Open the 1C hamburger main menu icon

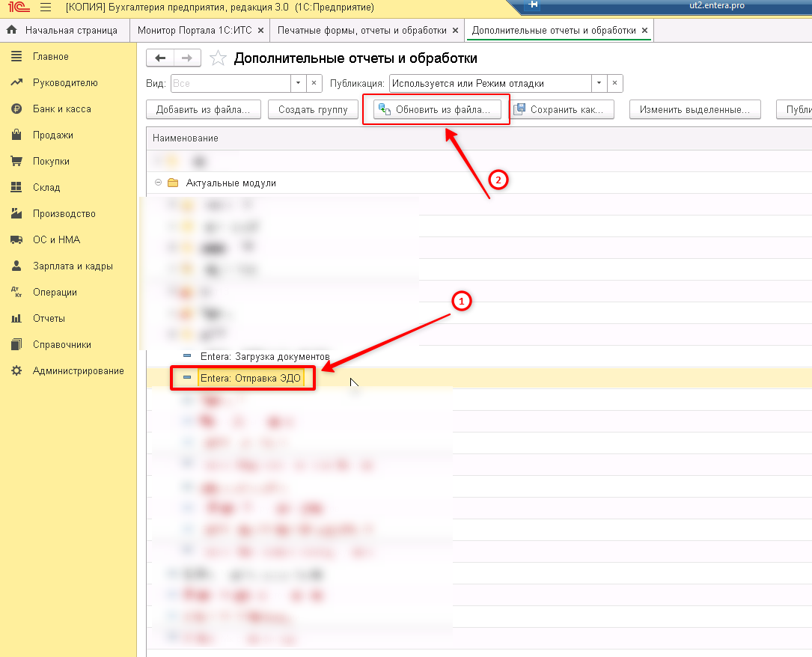point(46,7)
